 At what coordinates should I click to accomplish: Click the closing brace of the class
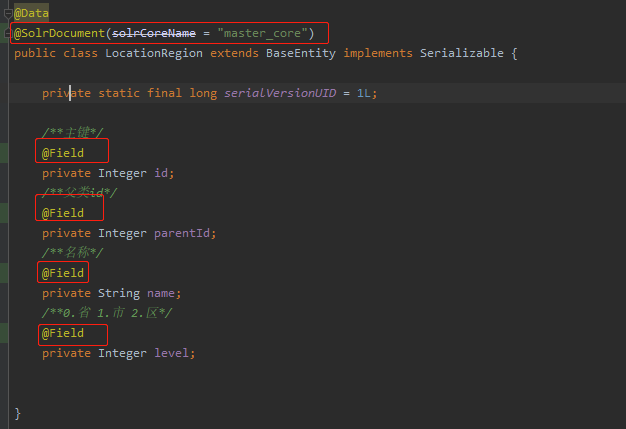pos(18,413)
